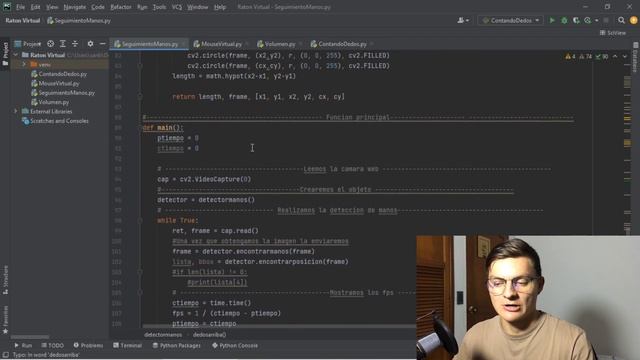The image size is (640, 360).
Task: Open Python Console tool window
Action: click(235, 345)
